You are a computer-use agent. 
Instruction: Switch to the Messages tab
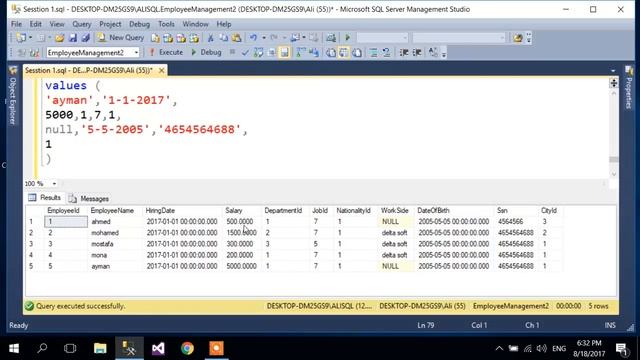pyautogui.click(x=89, y=199)
